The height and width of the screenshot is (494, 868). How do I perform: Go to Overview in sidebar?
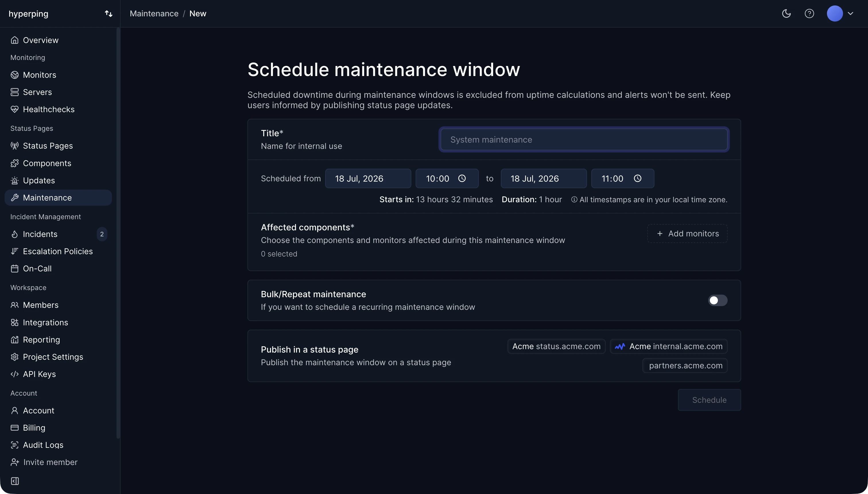pos(58,40)
